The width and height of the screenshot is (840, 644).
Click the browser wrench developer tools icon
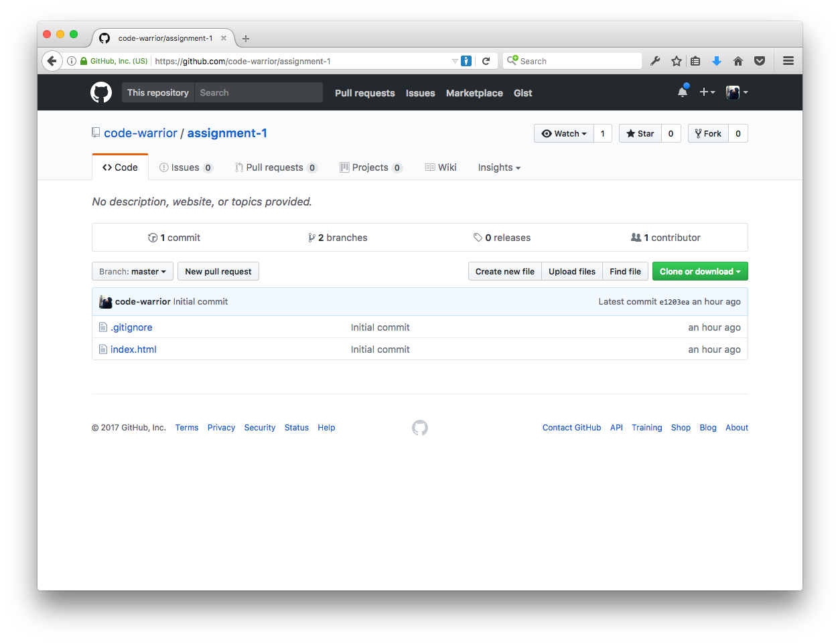point(655,61)
